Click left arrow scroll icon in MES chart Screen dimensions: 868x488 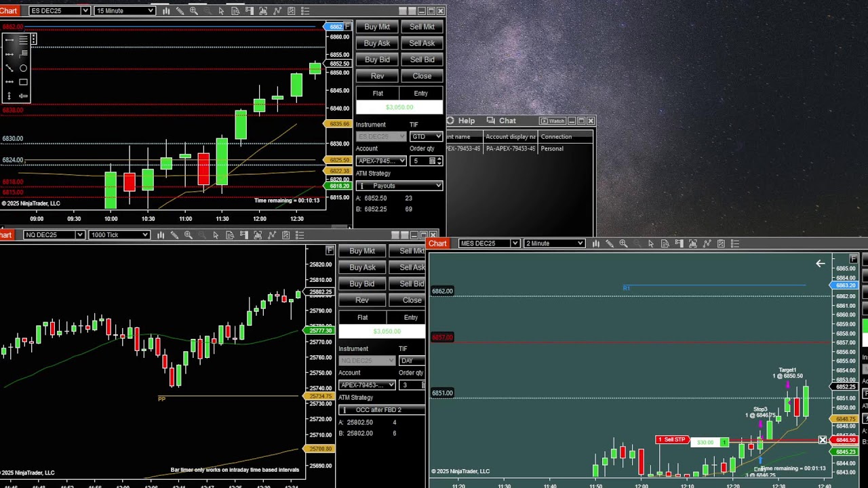point(821,263)
